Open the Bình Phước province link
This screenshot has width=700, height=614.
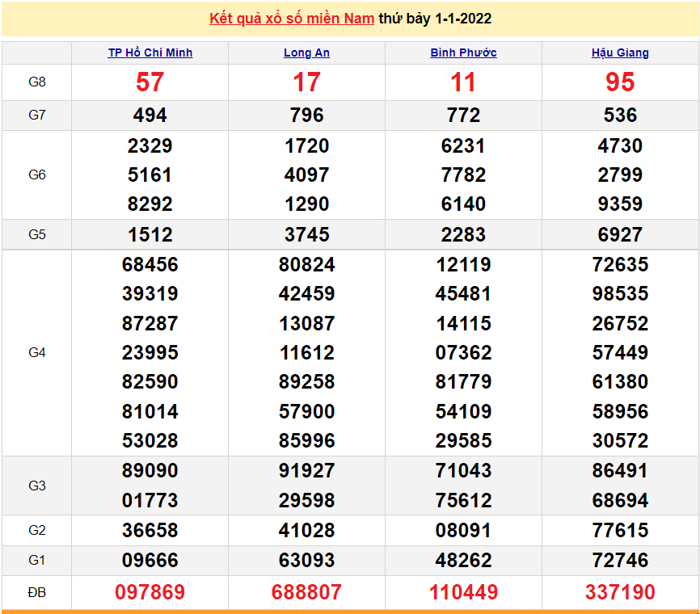pos(463,53)
